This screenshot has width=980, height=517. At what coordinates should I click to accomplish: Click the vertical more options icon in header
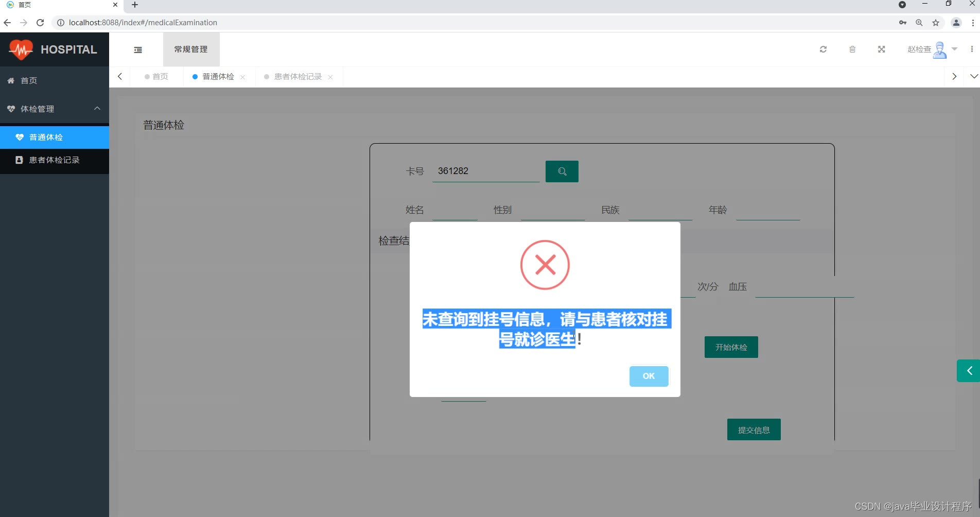972,49
